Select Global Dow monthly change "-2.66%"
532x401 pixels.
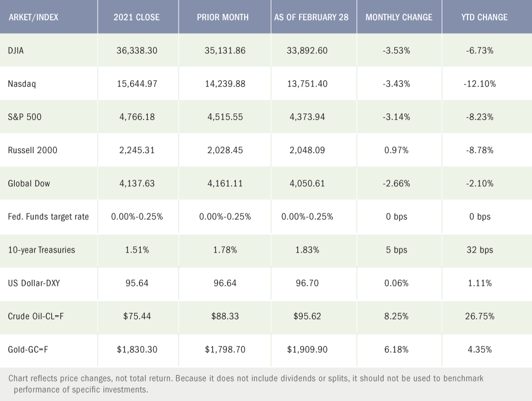[396, 183]
